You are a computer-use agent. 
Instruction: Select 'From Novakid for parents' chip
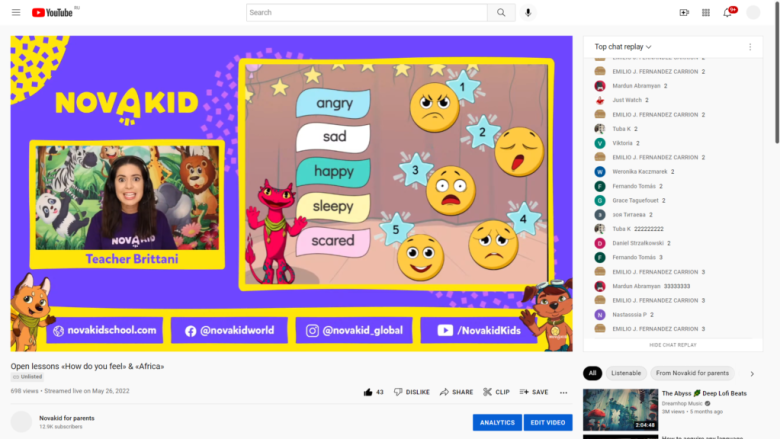click(x=692, y=373)
